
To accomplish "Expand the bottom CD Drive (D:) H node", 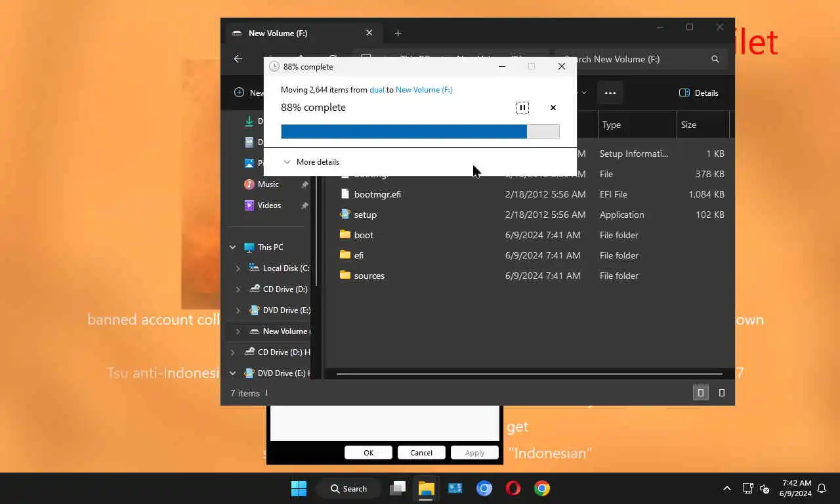I will coord(232,352).
